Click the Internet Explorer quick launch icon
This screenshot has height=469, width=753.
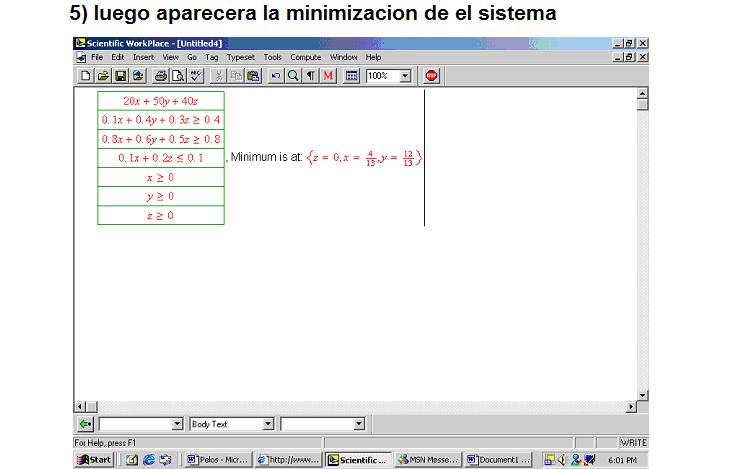click(149, 460)
